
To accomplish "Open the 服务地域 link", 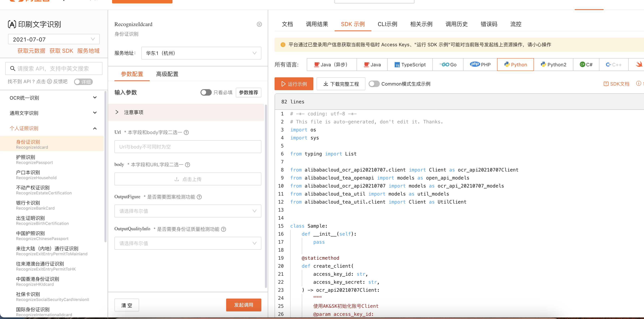I will (88, 51).
